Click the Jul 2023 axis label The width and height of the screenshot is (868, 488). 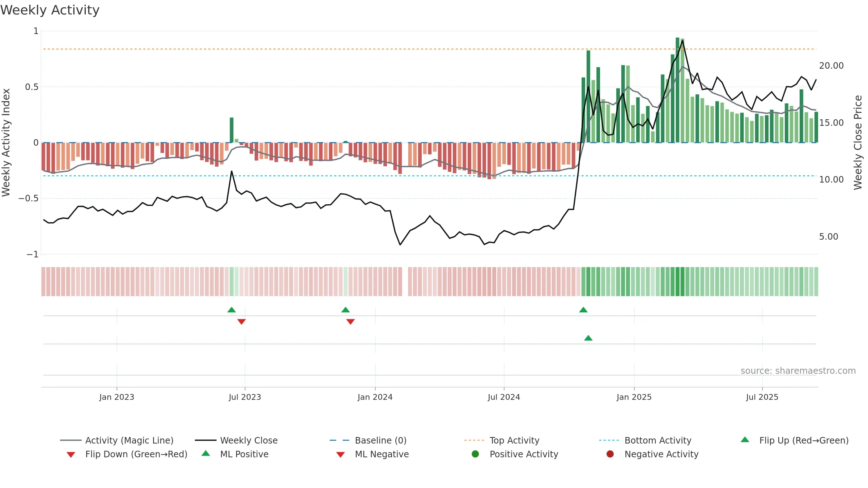[x=245, y=397]
